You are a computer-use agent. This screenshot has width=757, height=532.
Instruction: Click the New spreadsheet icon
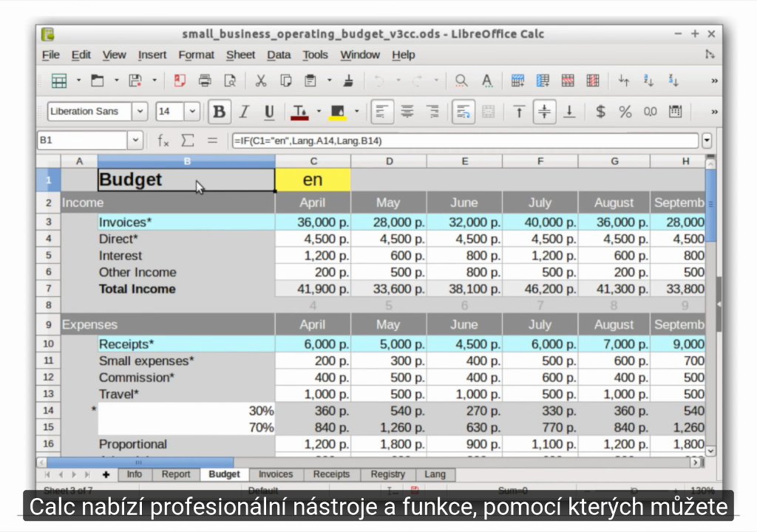coord(59,81)
